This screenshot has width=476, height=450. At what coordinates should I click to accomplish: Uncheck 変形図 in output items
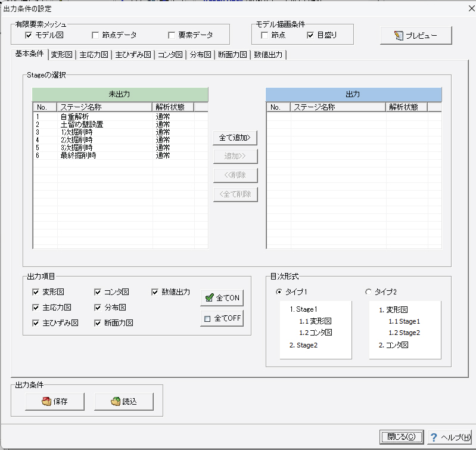coord(36,292)
